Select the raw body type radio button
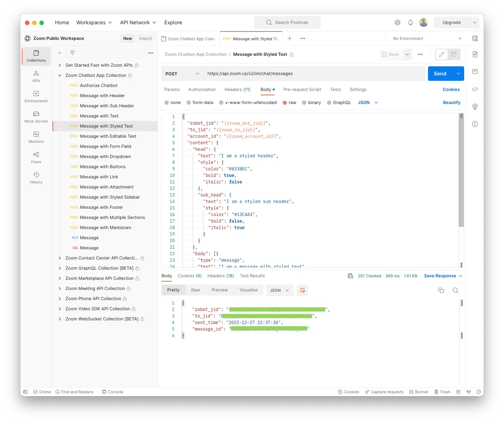This screenshot has width=504, height=423. tap(285, 103)
